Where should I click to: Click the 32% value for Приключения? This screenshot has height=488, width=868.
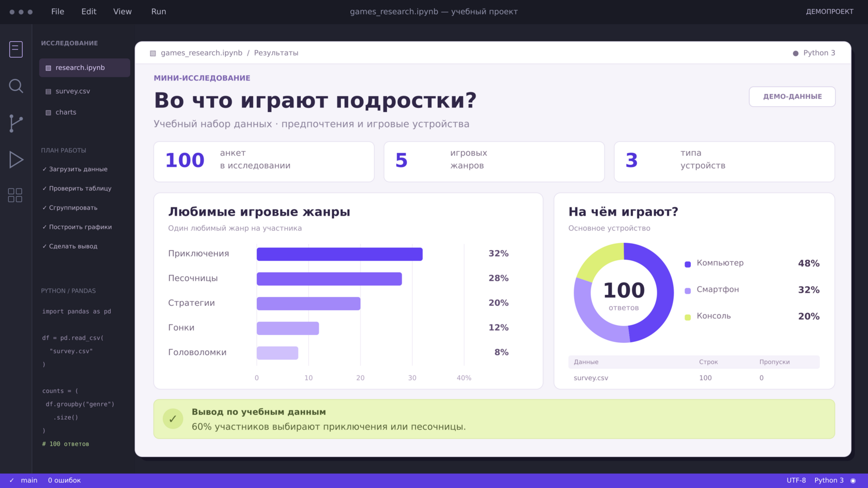click(x=499, y=254)
